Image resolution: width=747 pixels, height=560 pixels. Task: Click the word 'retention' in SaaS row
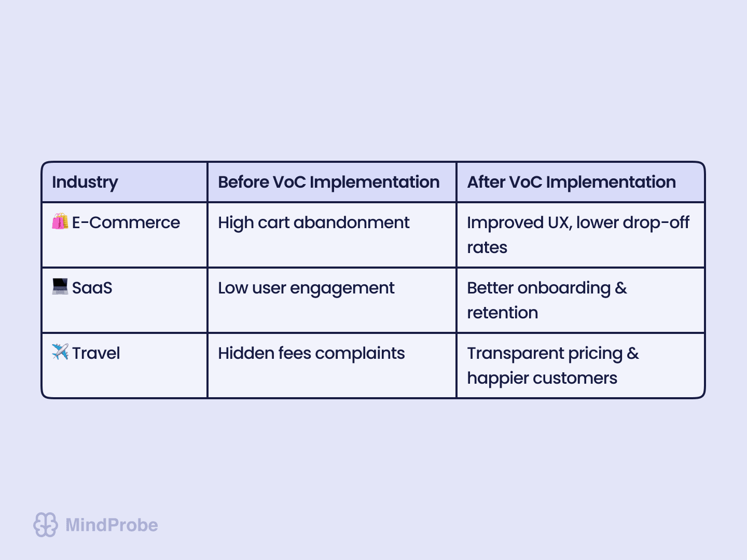(x=502, y=313)
